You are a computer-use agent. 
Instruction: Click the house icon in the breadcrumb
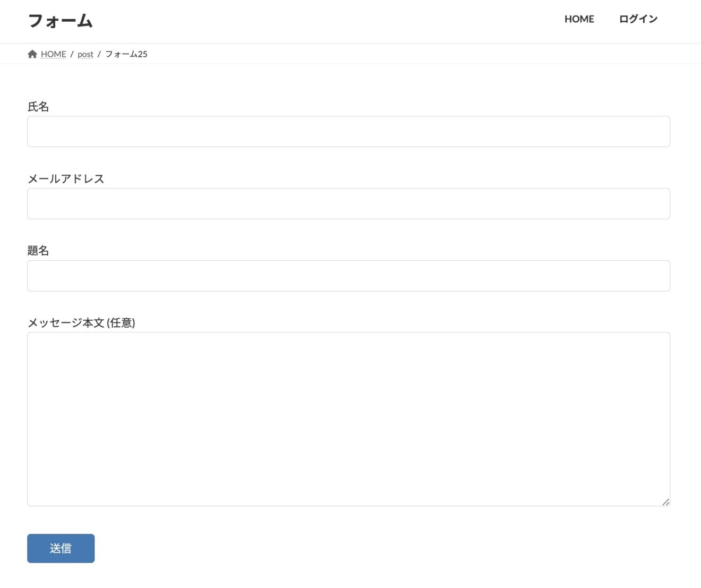click(x=32, y=54)
